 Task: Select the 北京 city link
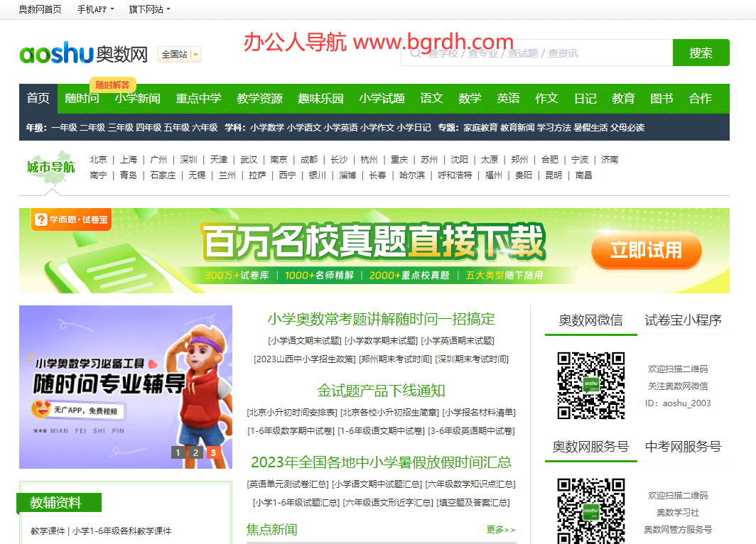click(99, 160)
